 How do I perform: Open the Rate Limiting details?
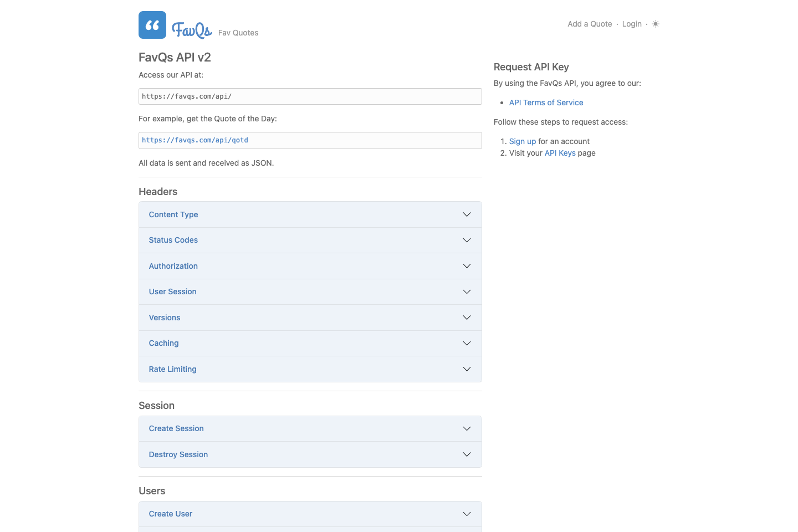coord(310,369)
